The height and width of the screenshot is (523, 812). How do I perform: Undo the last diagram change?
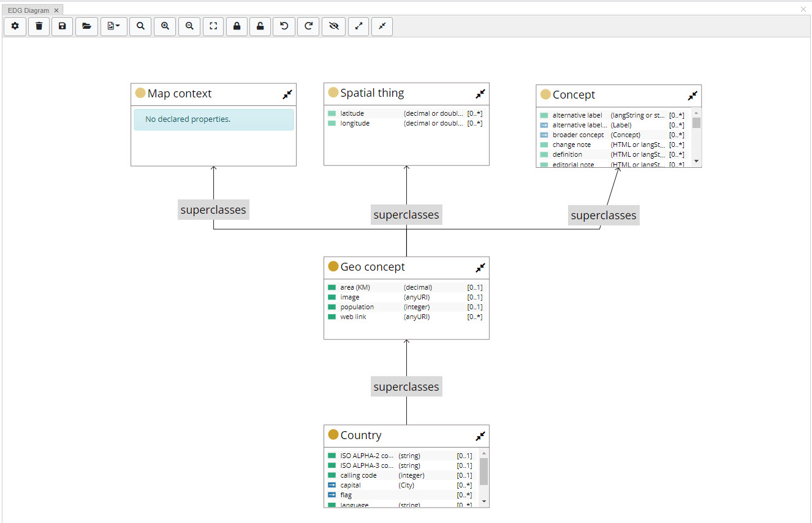point(284,26)
